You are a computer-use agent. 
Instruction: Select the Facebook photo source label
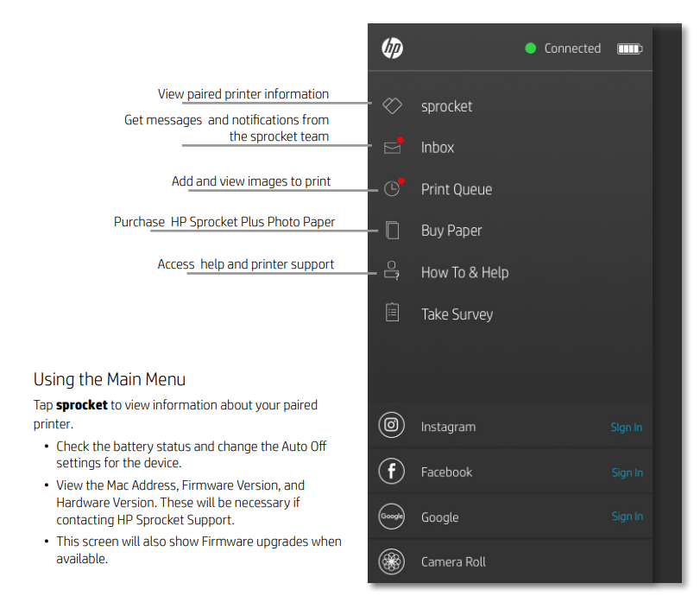tap(446, 472)
